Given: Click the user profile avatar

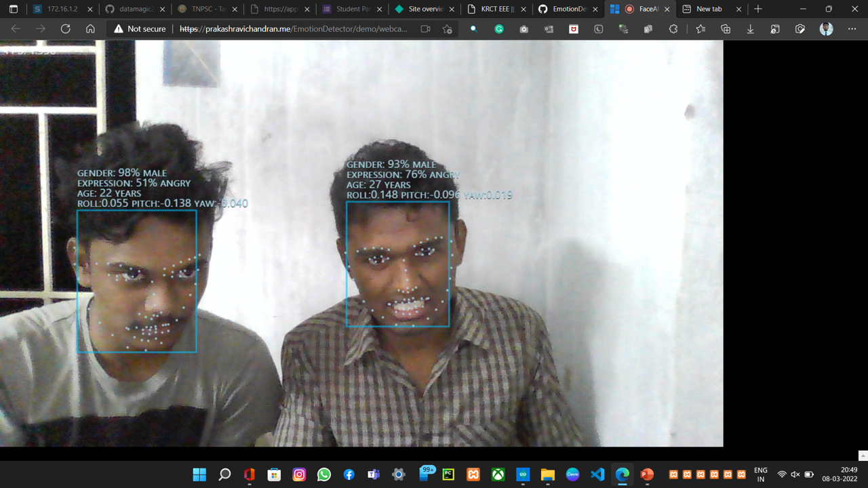Looking at the screenshot, I should point(826,29).
